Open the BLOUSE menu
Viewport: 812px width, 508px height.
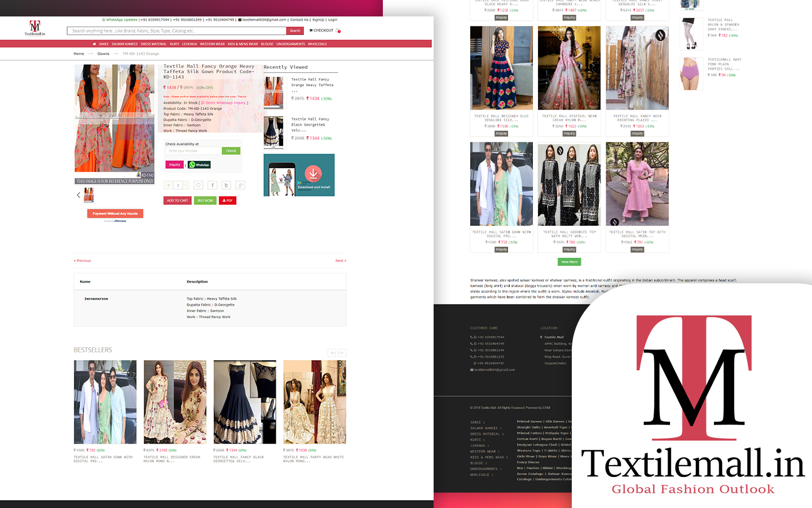(x=267, y=44)
